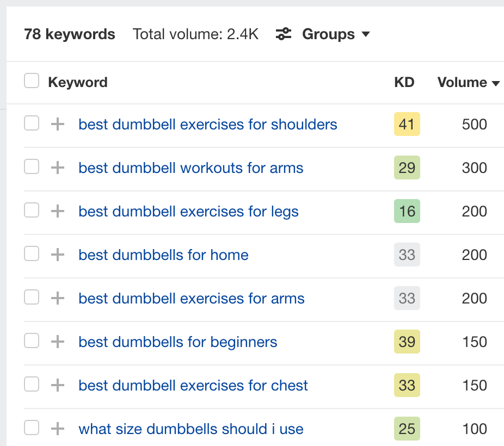This screenshot has height=446, width=504.
Task: Click the green KD 16 badge
Action: click(x=407, y=211)
